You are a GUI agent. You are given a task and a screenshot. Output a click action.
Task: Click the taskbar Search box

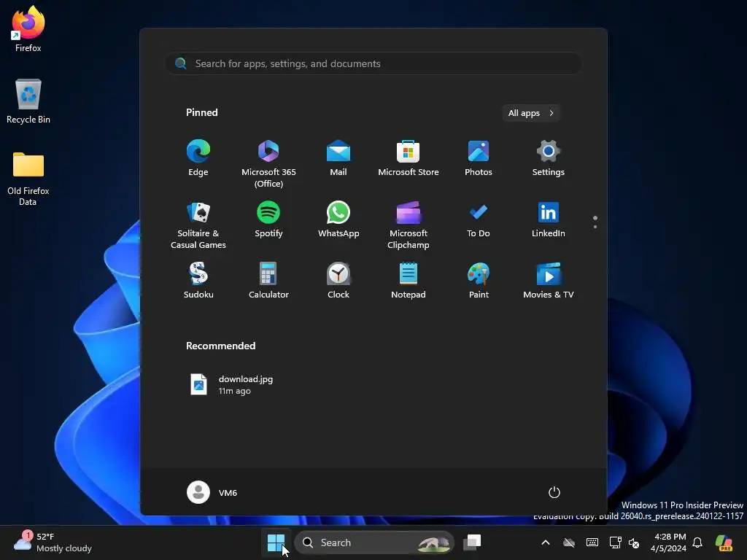[374, 542]
